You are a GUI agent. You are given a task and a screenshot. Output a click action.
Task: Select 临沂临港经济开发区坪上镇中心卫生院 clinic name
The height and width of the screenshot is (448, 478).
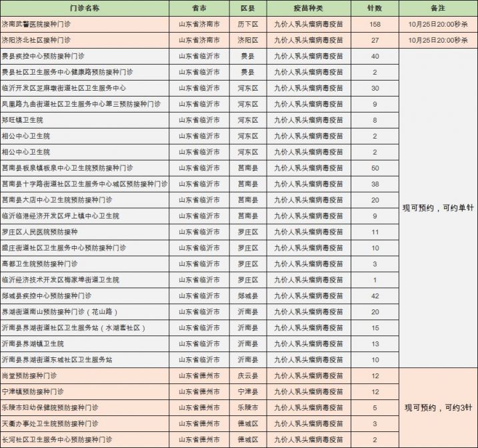click(x=85, y=216)
